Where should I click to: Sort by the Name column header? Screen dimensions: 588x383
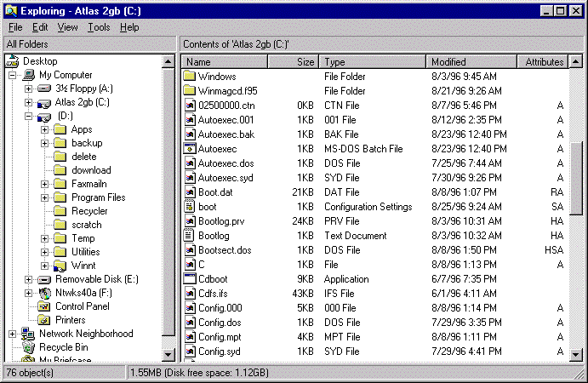[225, 61]
